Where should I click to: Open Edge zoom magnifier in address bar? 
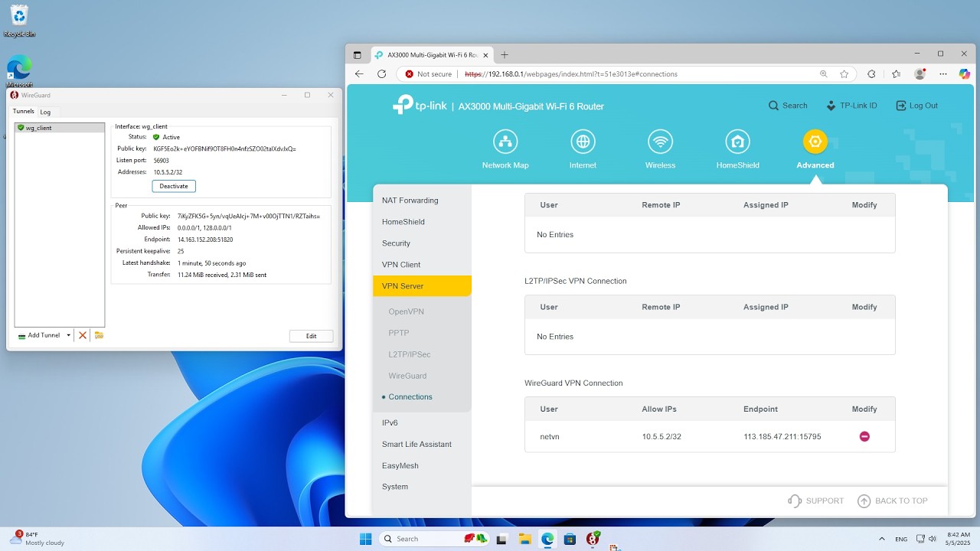(x=824, y=74)
